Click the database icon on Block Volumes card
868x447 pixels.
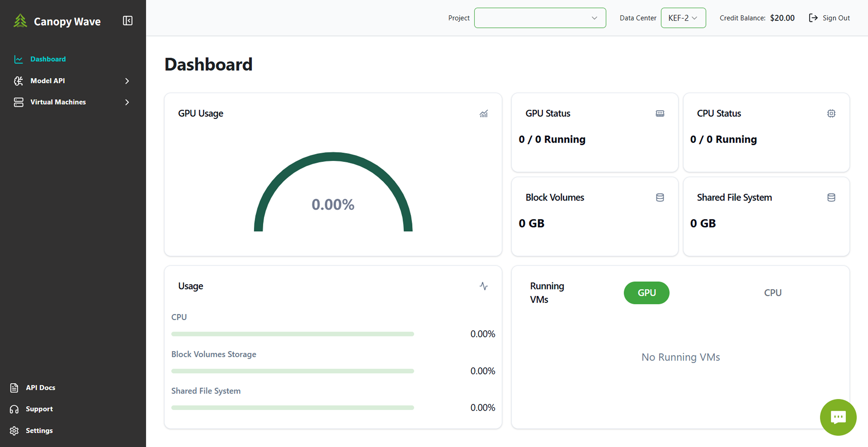click(660, 197)
